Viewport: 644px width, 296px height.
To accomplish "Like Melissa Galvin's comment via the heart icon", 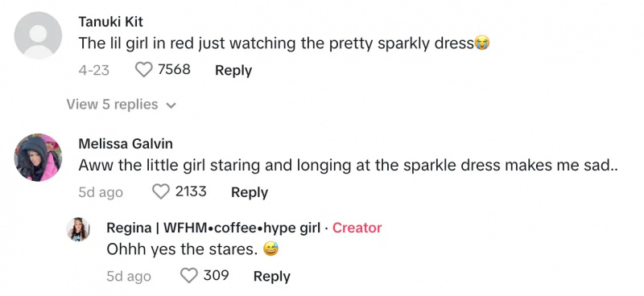I will click(x=160, y=191).
